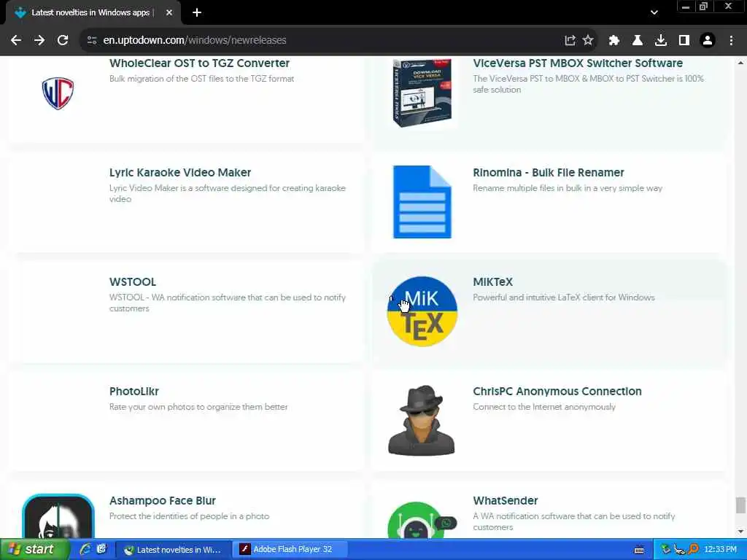Click the WhatSender green robot icon
Viewport: 747px width, 560px height.
(x=422, y=520)
